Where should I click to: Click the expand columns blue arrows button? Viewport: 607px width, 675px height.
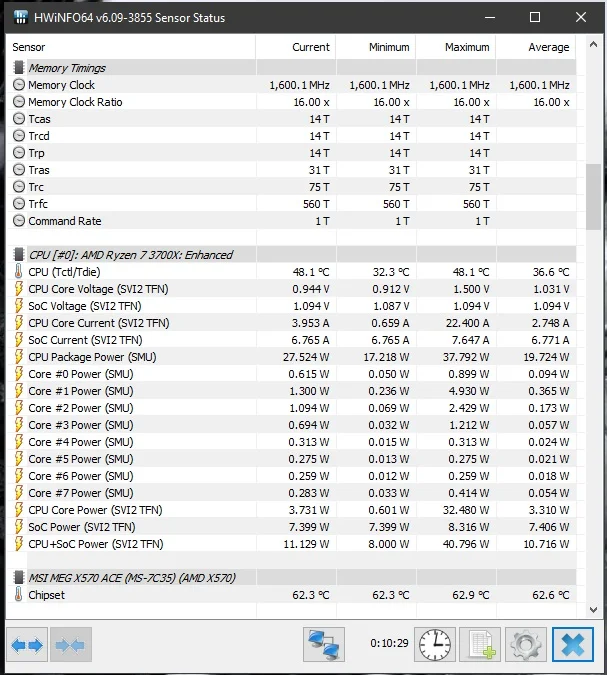coord(27,644)
